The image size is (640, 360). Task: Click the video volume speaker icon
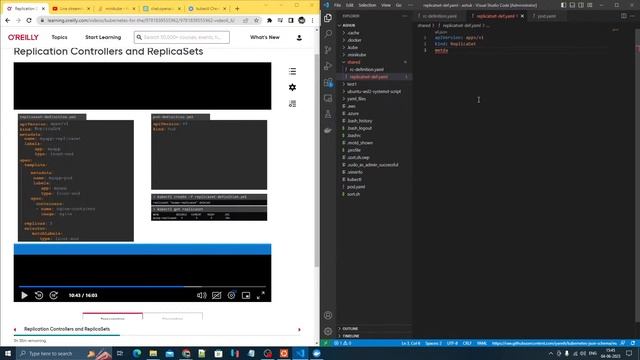202,295
